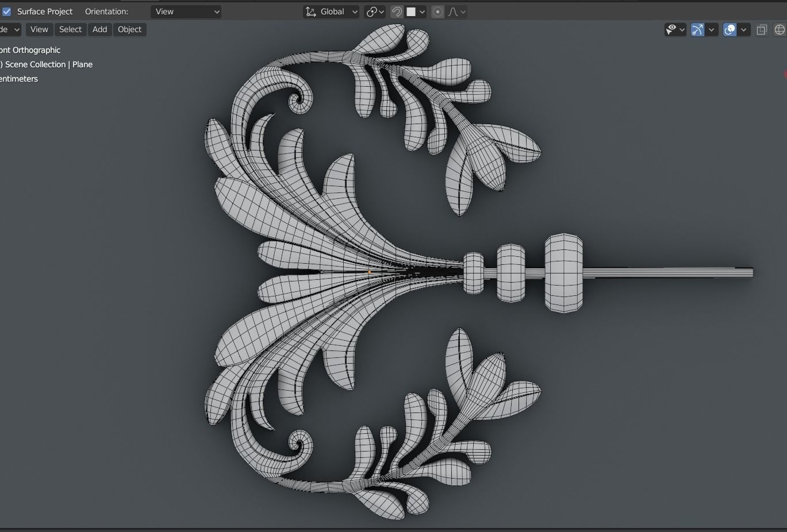
Task: Open the Global transform orientation dropdown
Action: (331, 11)
